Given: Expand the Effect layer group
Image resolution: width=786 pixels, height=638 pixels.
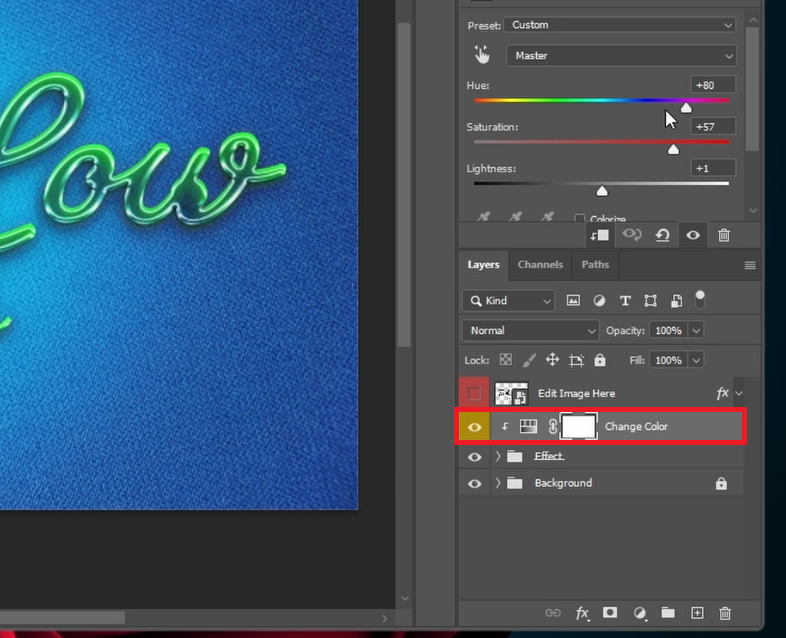Looking at the screenshot, I should 498,456.
